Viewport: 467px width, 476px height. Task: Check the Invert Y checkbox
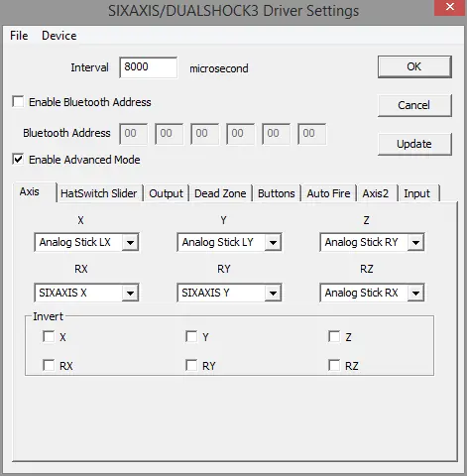[x=191, y=337]
